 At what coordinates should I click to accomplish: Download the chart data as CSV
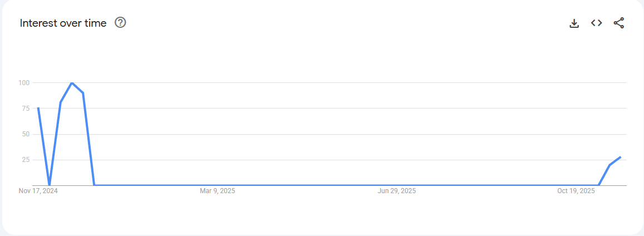pos(574,23)
